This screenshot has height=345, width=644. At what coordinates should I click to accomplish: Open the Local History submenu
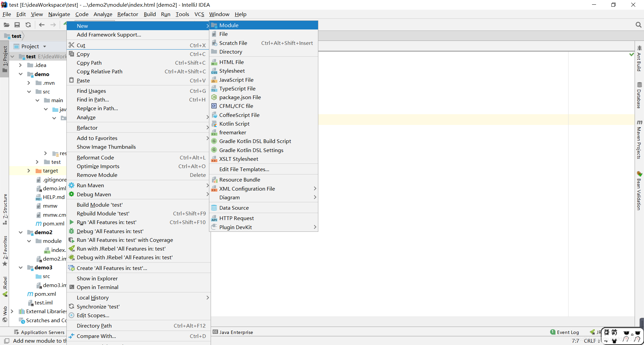[x=139, y=297]
